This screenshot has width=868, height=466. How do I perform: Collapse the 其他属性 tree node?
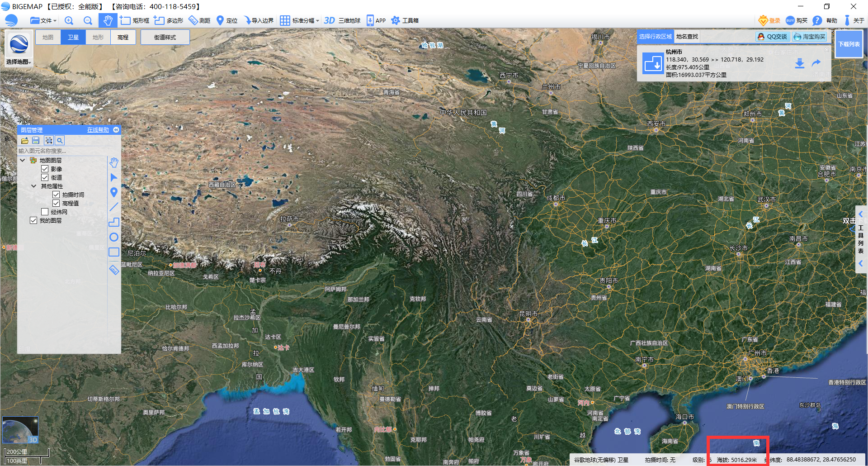pos(33,186)
